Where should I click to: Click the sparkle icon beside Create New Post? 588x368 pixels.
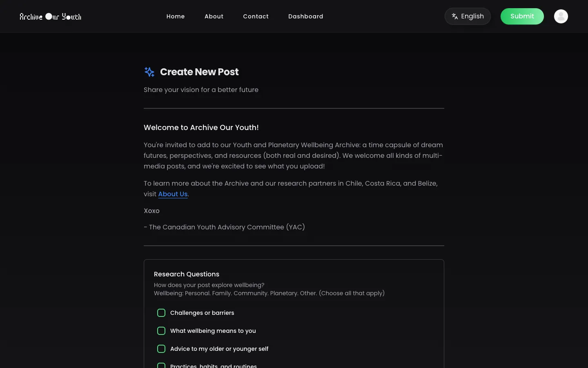(149, 72)
